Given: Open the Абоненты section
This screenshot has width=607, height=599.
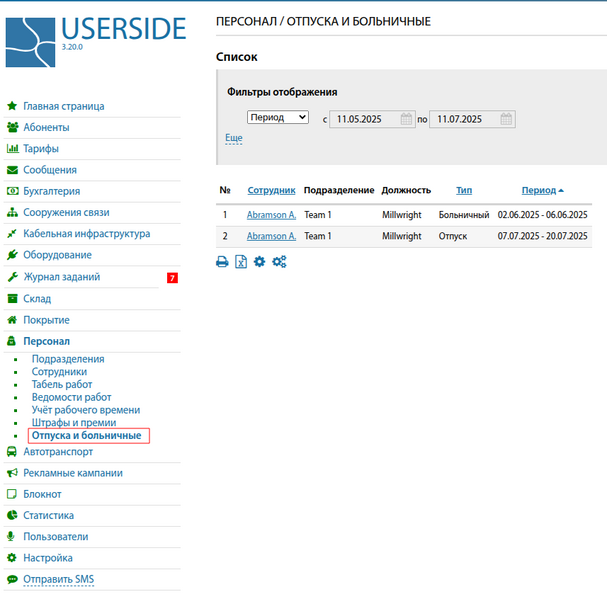Looking at the screenshot, I should 46,127.
